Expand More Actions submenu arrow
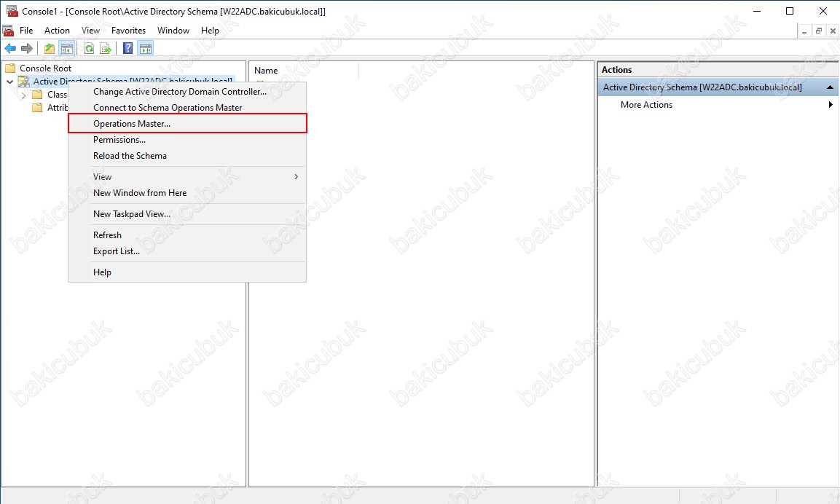This screenshot has height=504, width=840. pos(831,104)
